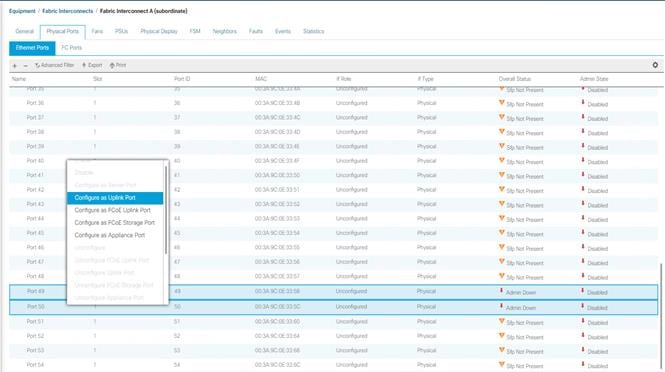Image resolution: width=665 pixels, height=372 pixels.
Task: Switch to the Physical Display tab
Action: coord(159,31)
